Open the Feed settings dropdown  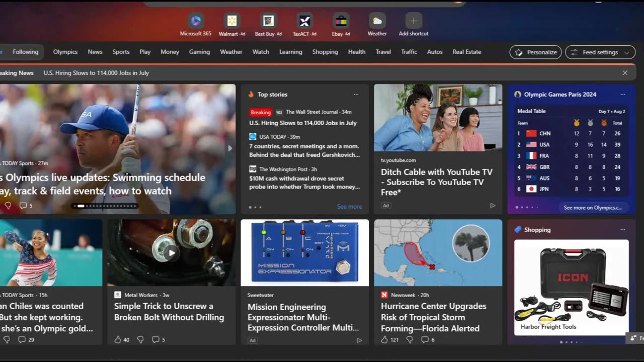coord(600,52)
